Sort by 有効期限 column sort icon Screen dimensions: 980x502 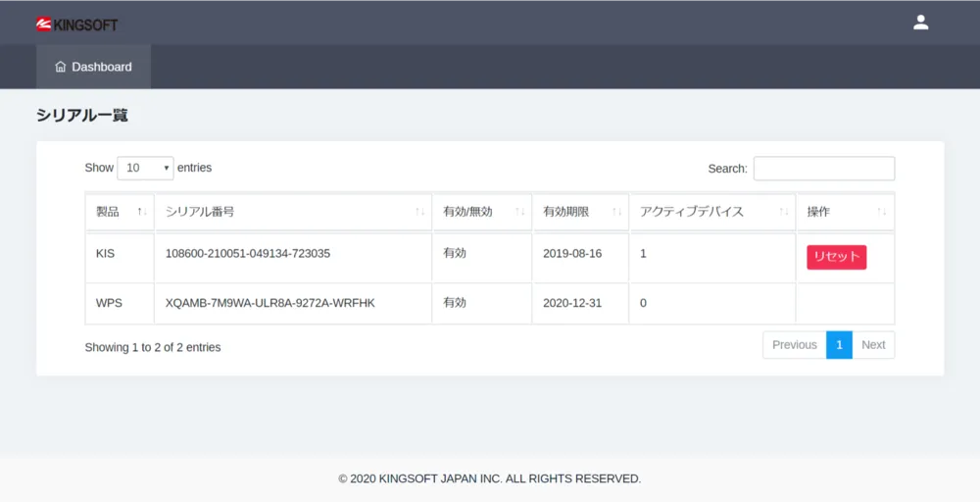point(617,212)
